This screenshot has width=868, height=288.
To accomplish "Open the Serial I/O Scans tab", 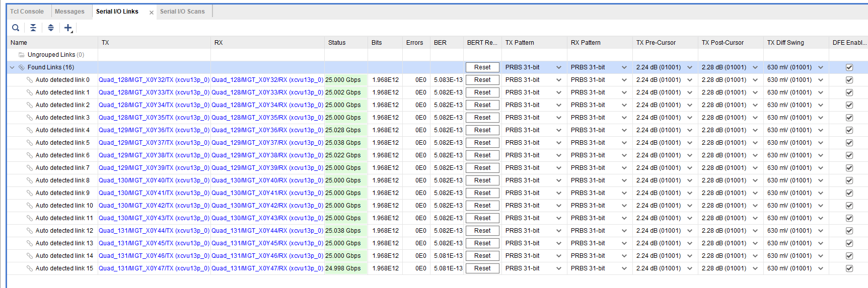I will click(182, 12).
